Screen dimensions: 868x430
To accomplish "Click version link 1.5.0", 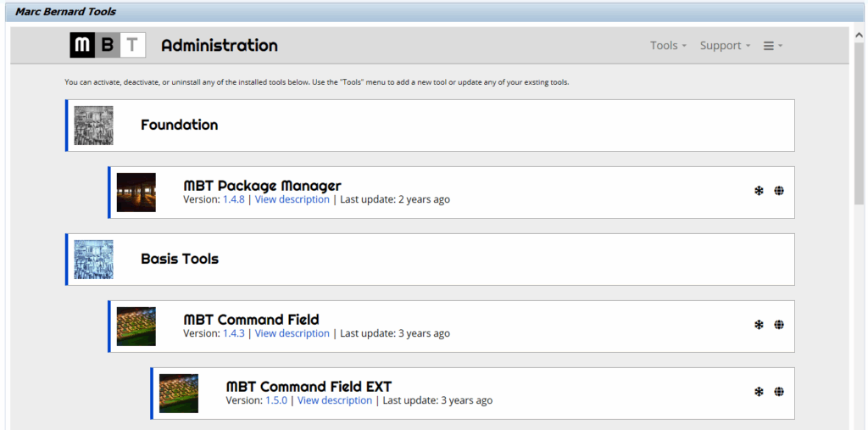I will pyautogui.click(x=276, y=400).
